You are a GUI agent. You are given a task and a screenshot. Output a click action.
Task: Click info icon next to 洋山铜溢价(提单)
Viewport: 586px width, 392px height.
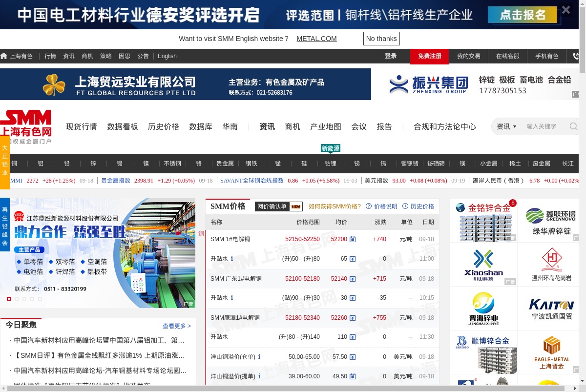(x=259, y=376)
